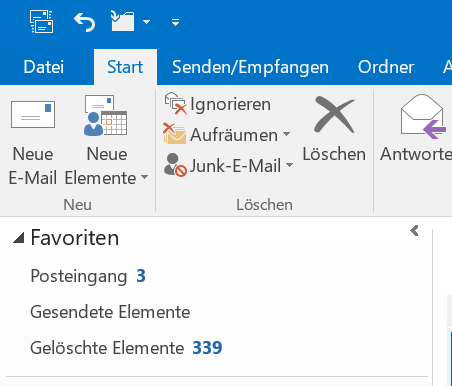The image size is (452, 386).
Task: Click the unread count 3 beside Posteingang
Action: [x=141, y=276]
